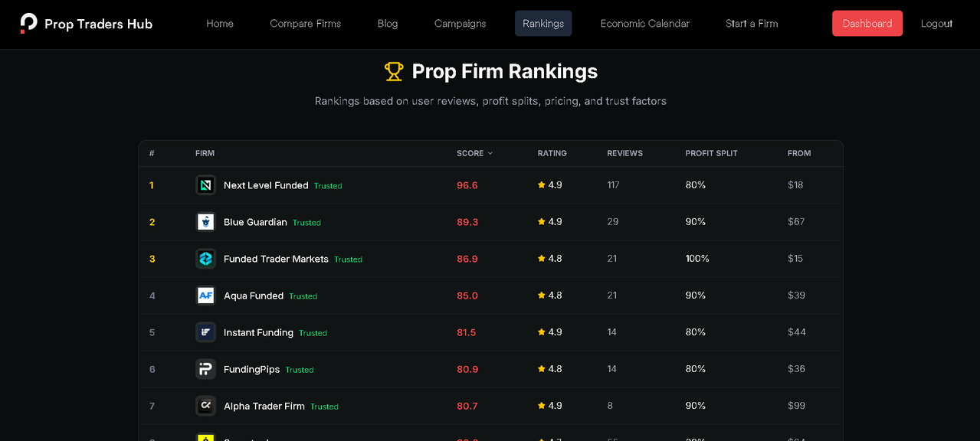Click the star icon in Funded Trader Markets row
Image resolution: width=980 pixels, height=441 pixels.
(x=542, y=258)
